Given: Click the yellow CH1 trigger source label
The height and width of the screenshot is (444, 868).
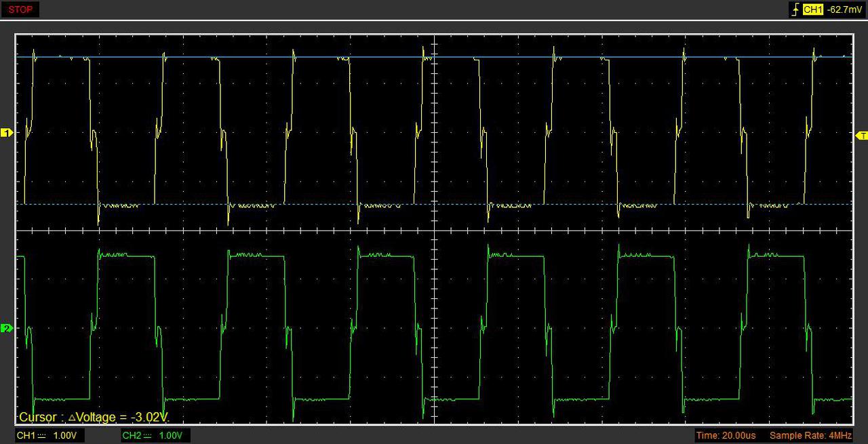Looking at the screenshot, I should pyautogui.click(x=812, y=9).
